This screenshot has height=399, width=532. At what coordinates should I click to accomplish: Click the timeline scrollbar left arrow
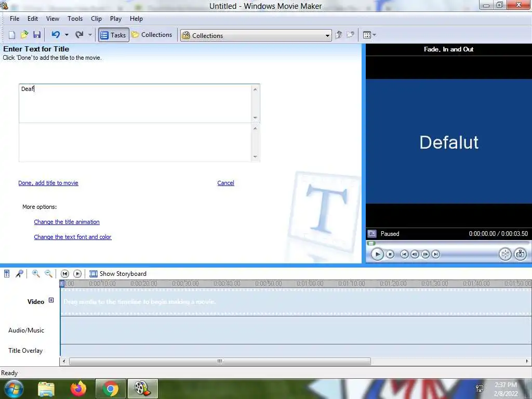[64, 362]
